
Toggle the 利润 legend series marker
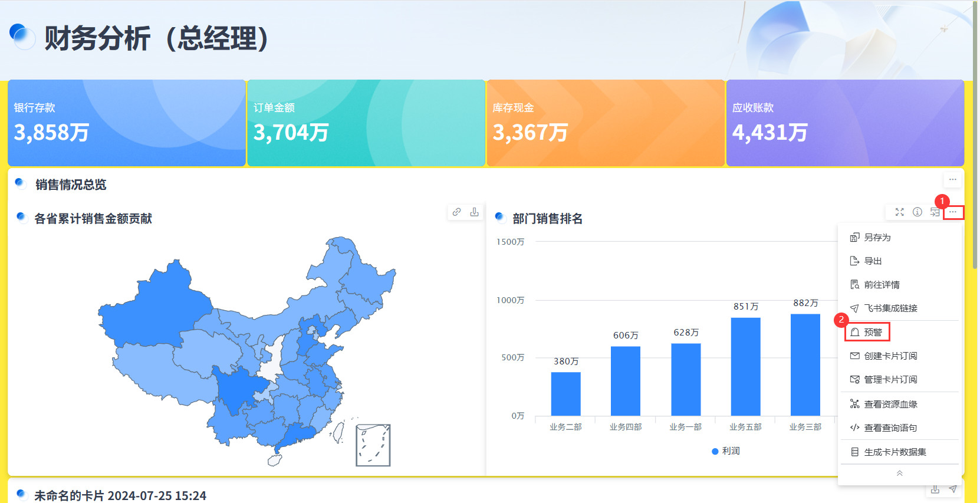tap(715, 451)
